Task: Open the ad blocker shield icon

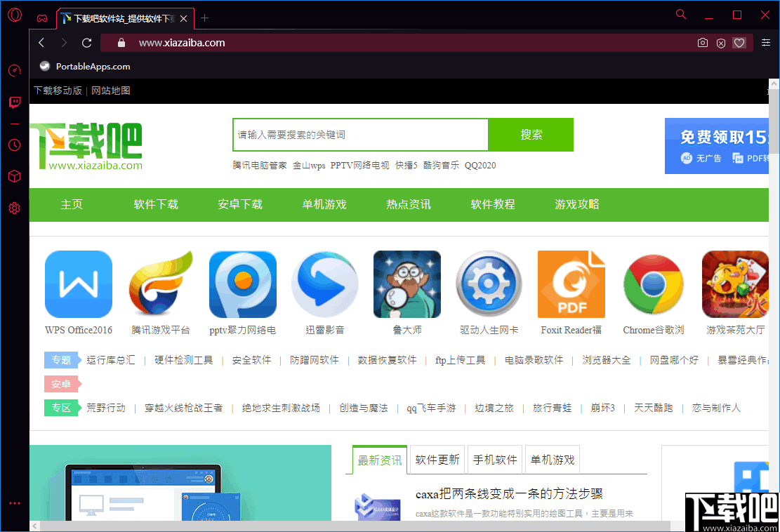Action: coord(721,43)
